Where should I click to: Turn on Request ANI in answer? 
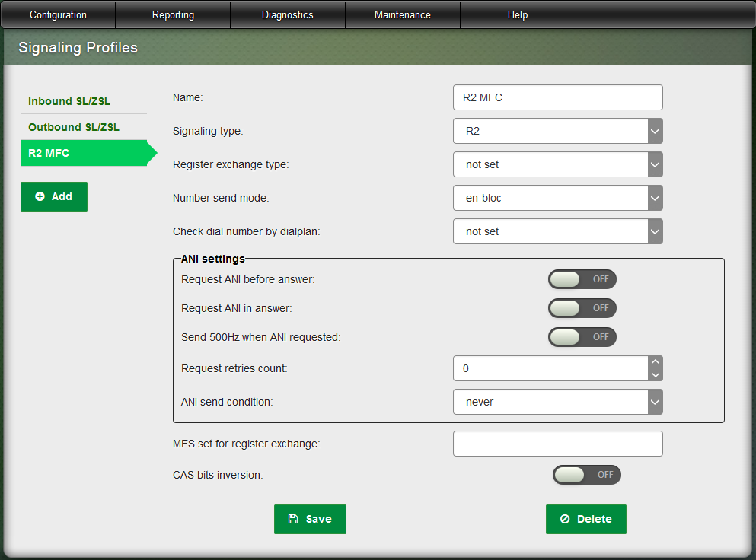[x=582, y=308]
